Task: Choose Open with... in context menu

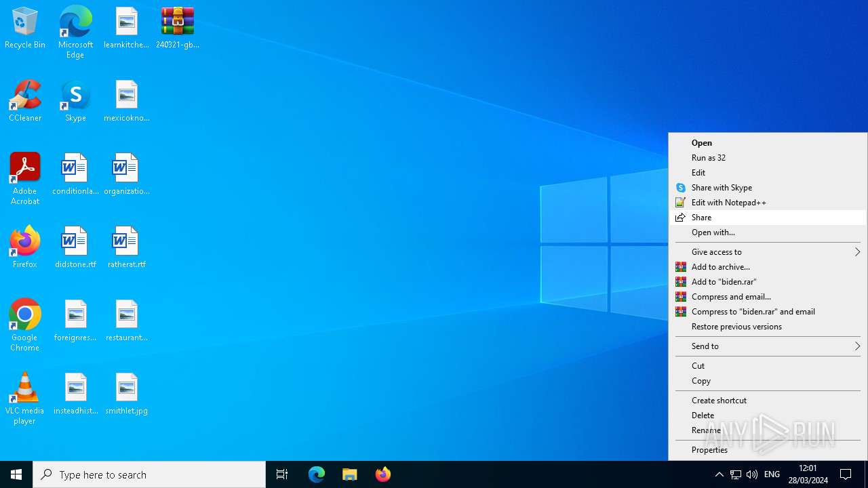Action: [x=768, y=232]
